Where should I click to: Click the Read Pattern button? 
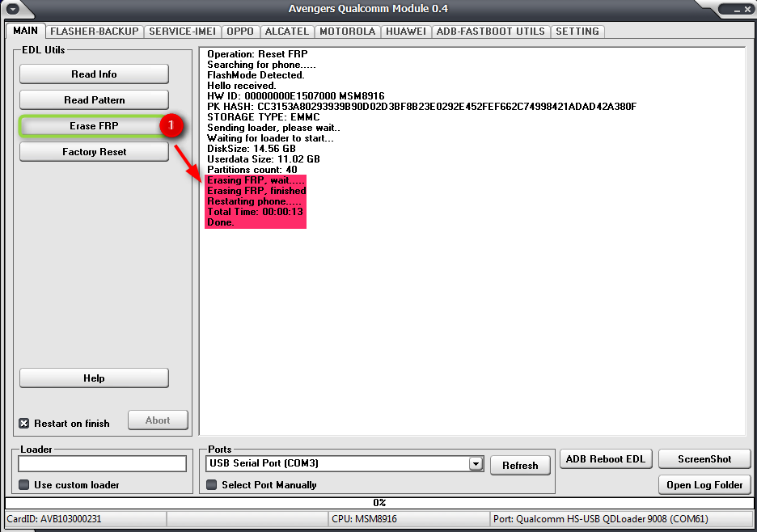point(94,100)
